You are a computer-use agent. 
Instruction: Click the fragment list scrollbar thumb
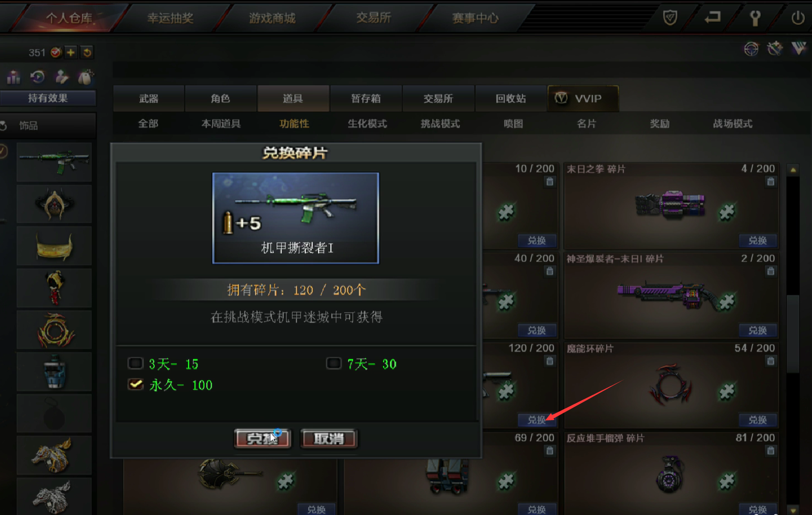(x=793, y=334)
